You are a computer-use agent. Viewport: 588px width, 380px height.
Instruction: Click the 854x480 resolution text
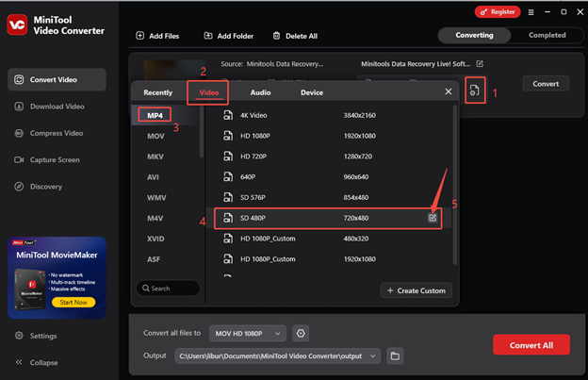tap(356, 197)
